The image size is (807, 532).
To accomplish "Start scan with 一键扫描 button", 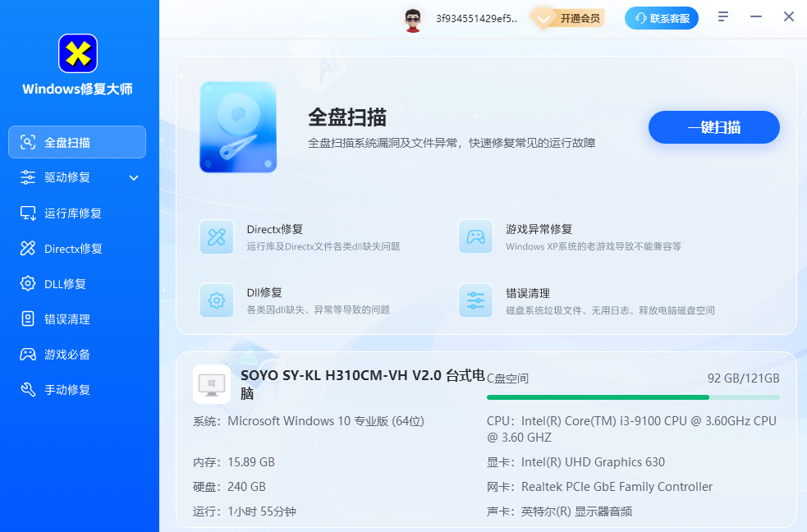I will coord(713,127).
